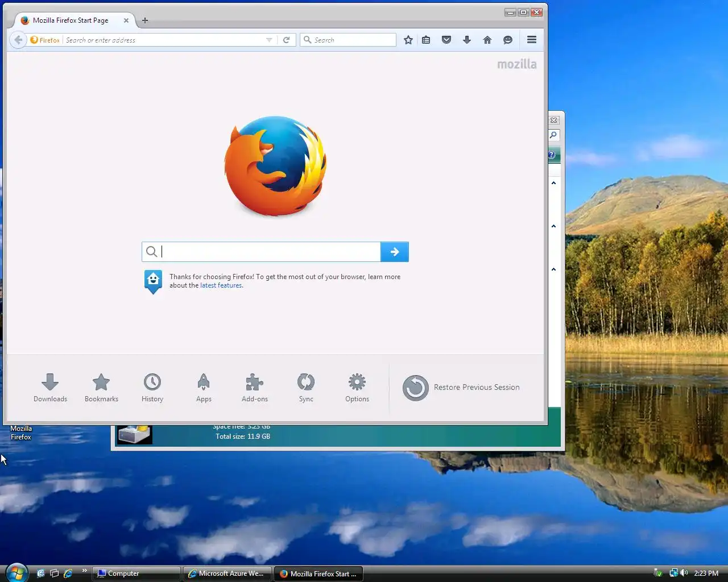
Task: Click the mozilla wordmark link
Action: pos(516,64)
